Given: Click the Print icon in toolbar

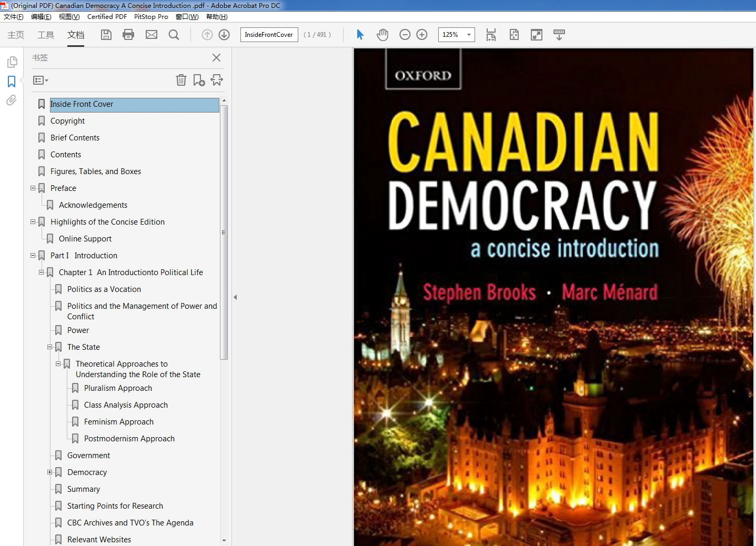Looking at the screenshot, I should [x=128, y=35].
